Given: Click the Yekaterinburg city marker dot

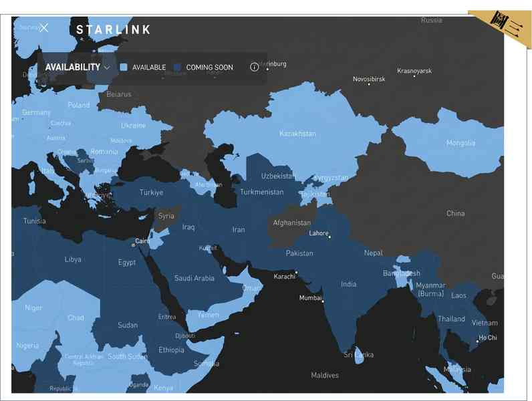Looking at the screenshot, I should [x=267, y=70].
